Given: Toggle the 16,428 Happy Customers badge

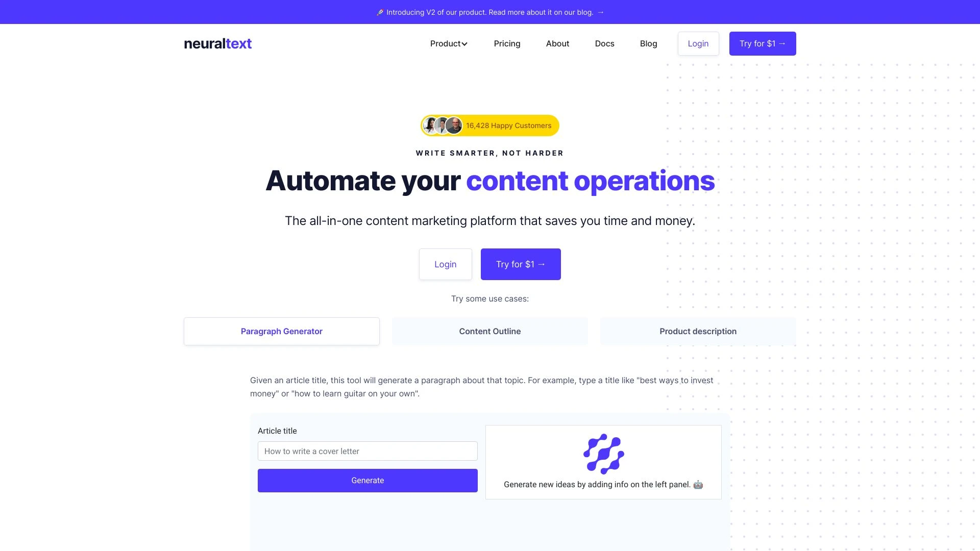Looking at the screenshot, I should pos(489,125).
